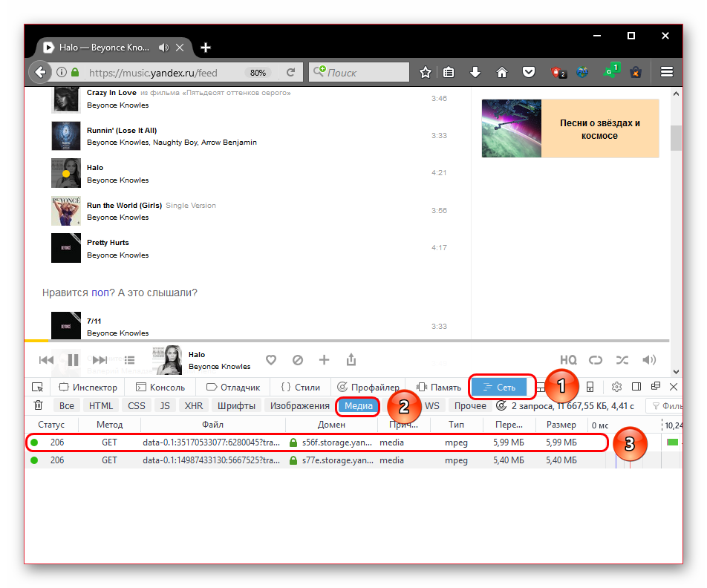
Task: Mark the track as disliked (ban icon)
Action: click(298, 360)
